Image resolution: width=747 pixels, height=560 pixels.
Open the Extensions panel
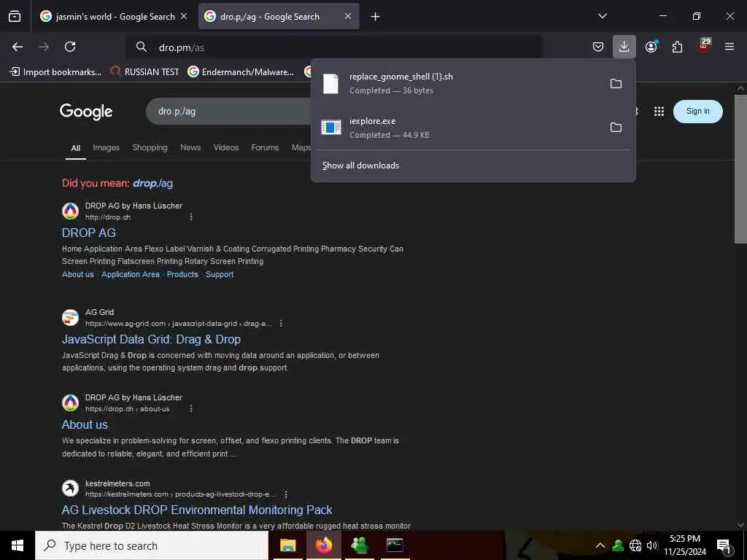click(677, 47)
